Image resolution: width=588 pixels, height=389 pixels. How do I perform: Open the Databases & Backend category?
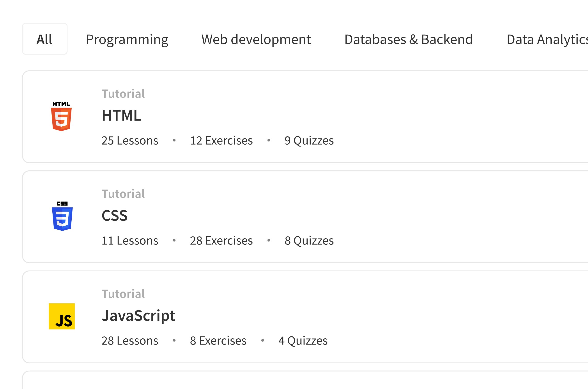coord(409,39)
